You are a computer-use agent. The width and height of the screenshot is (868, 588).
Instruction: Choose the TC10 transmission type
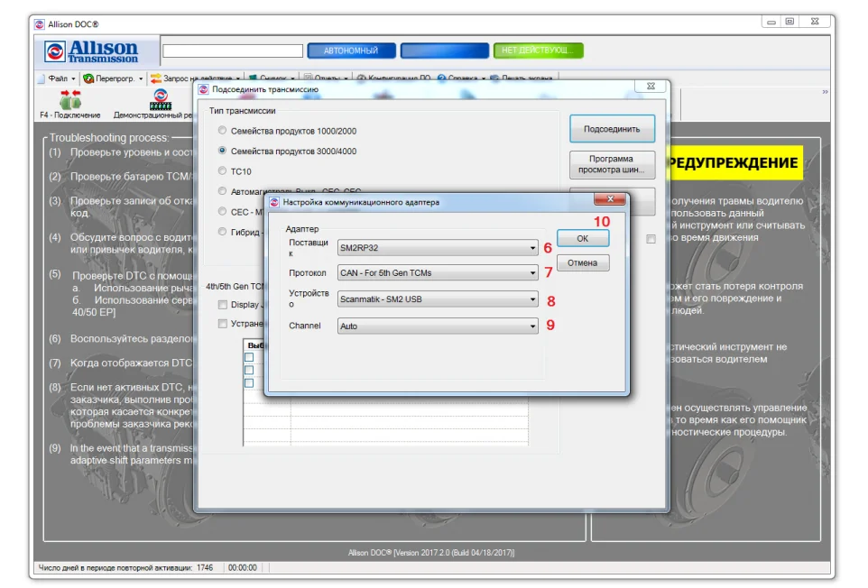222,171
